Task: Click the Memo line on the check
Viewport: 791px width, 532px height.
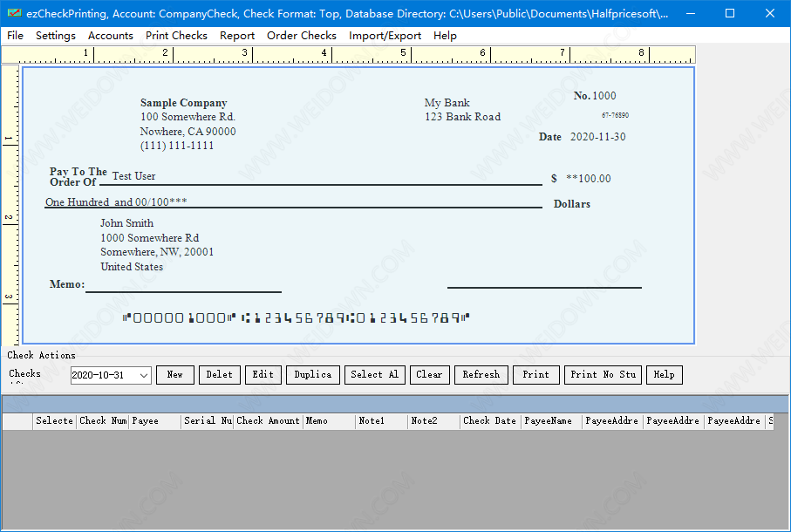Action: click(183, 291)
